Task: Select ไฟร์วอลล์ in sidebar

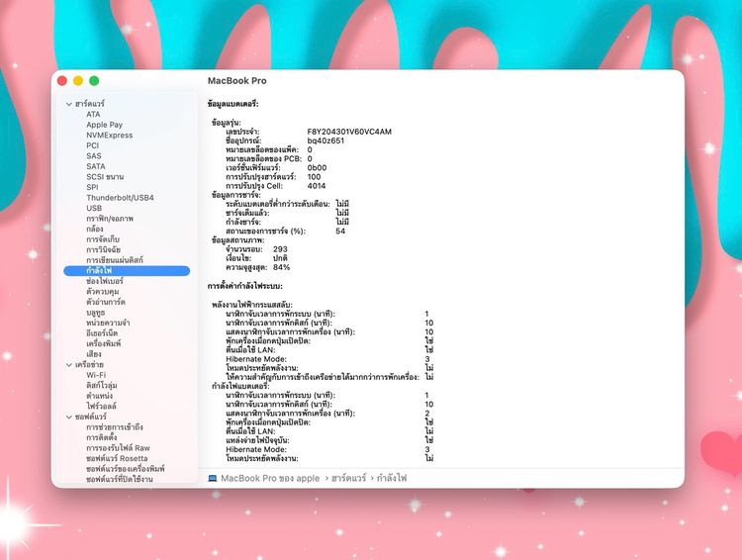Action: [101, 407]
